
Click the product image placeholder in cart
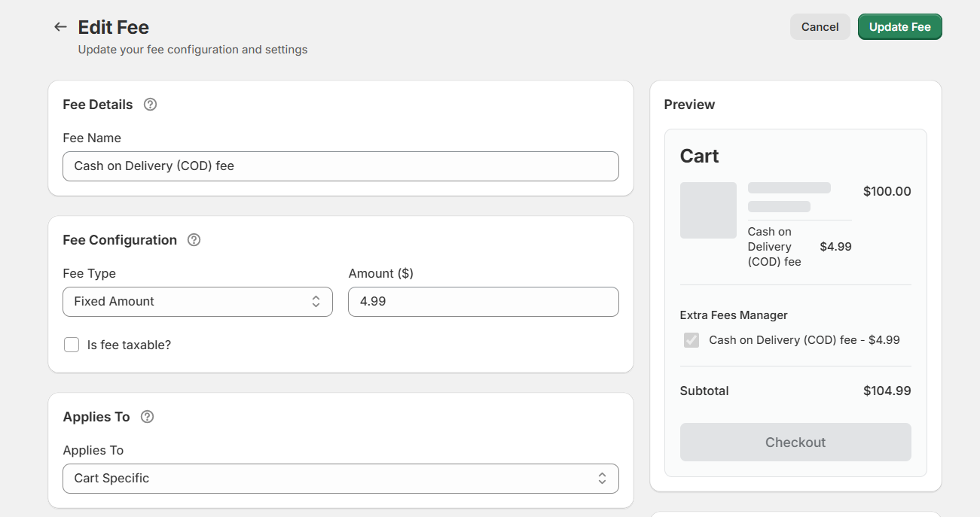click(x=708, y=210)
